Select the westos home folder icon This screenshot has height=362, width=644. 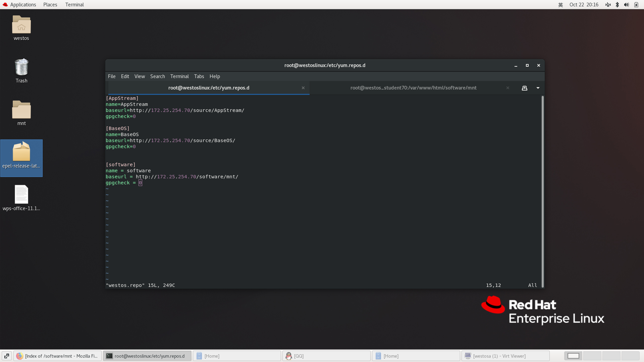[x=21, y=25]
